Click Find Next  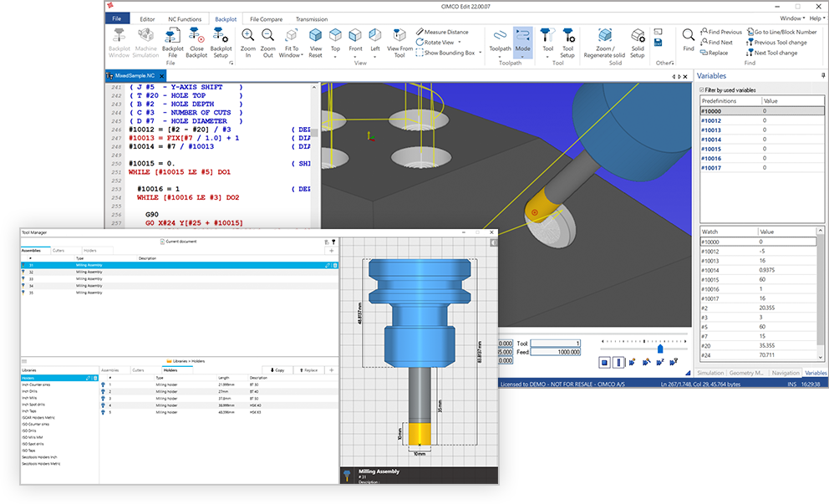(716, 43)
